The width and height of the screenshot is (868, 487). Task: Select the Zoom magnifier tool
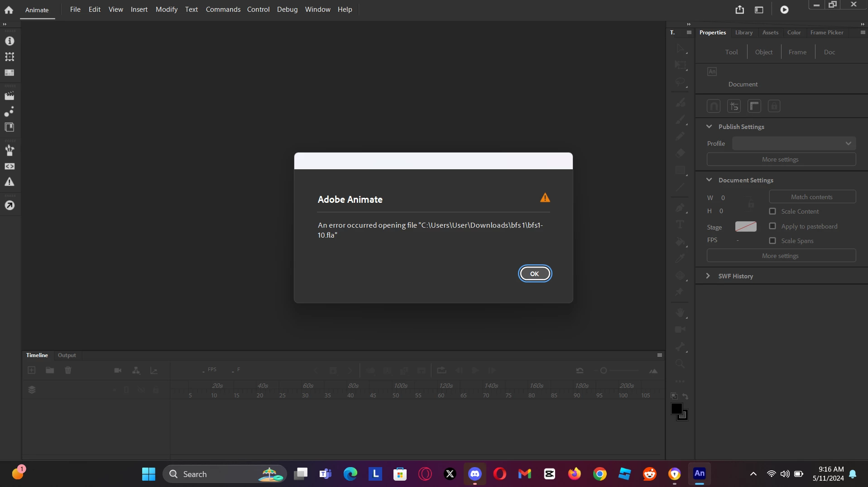pyautogui.click(x=680, y=363)
